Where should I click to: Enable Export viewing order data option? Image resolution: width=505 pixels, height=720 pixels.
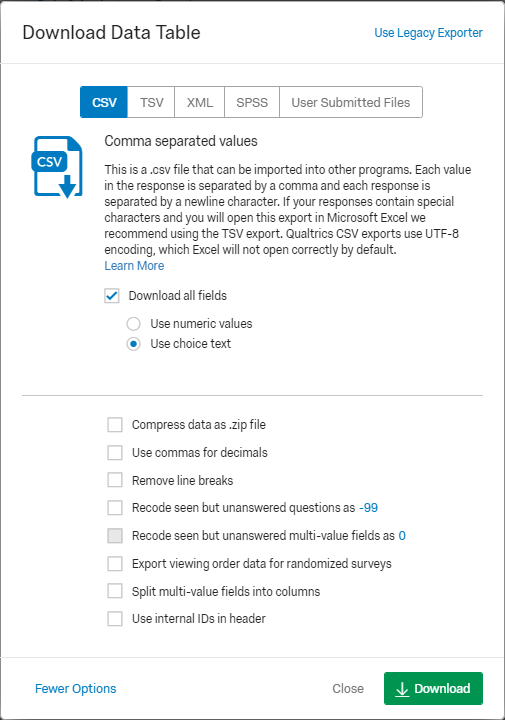point(115,563)
